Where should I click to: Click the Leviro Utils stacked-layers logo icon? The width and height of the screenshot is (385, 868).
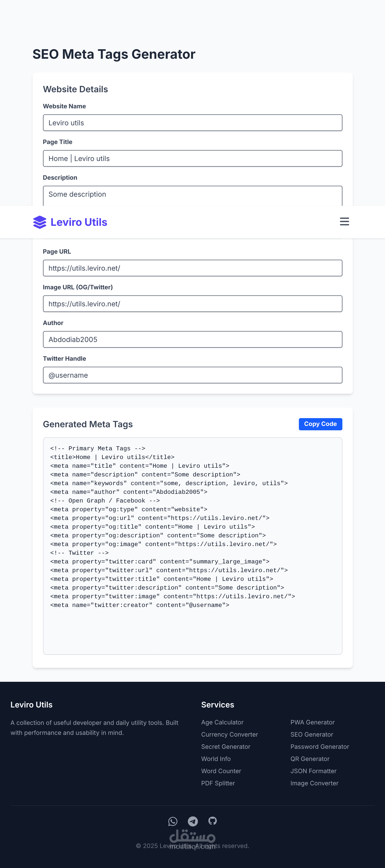click(40, 222)
